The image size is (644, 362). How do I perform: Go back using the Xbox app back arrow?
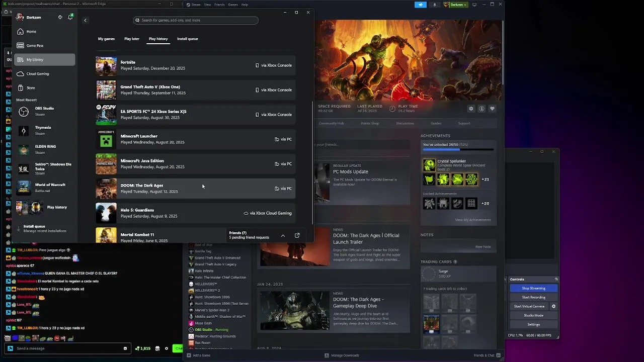point(85,20)
